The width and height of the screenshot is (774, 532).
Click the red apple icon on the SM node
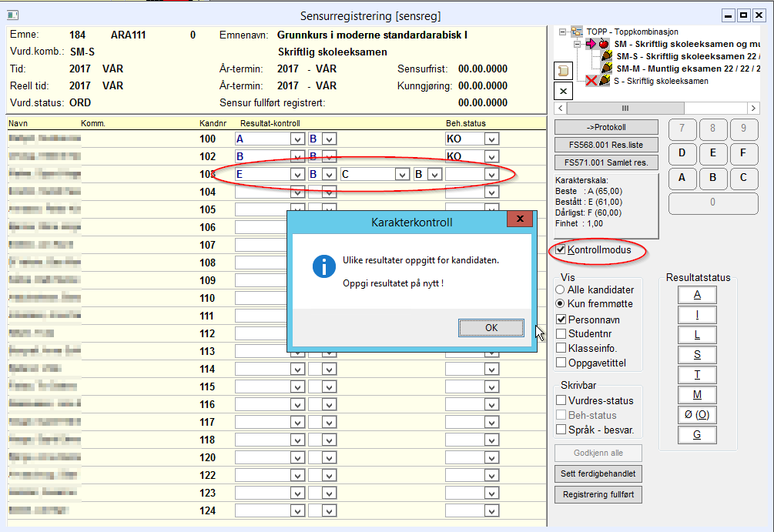point(604,45)
